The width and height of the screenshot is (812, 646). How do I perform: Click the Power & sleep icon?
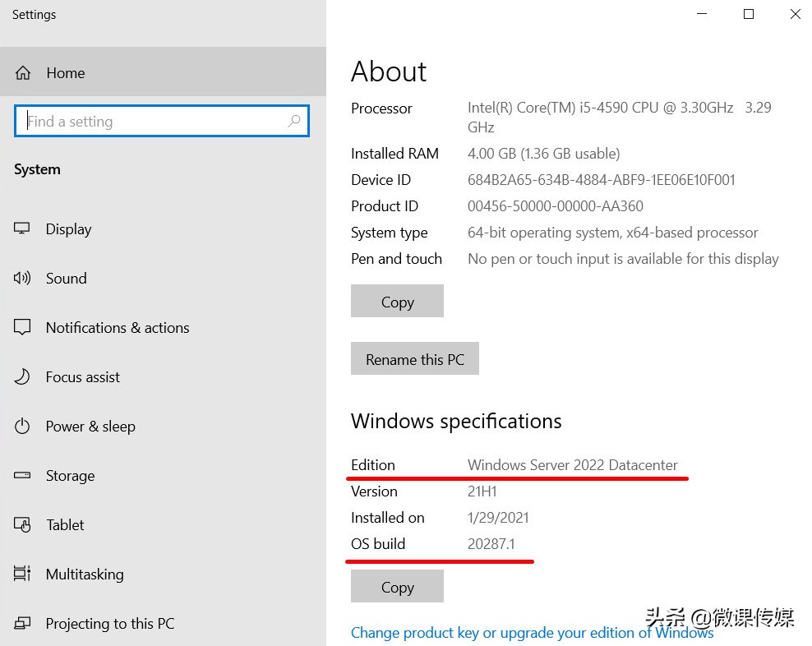pos(21,427)
